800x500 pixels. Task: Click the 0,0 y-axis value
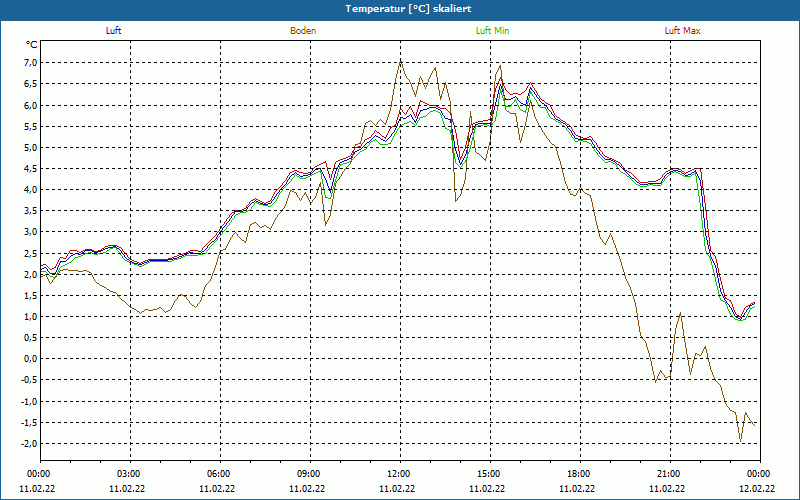[x=31, y=359]
